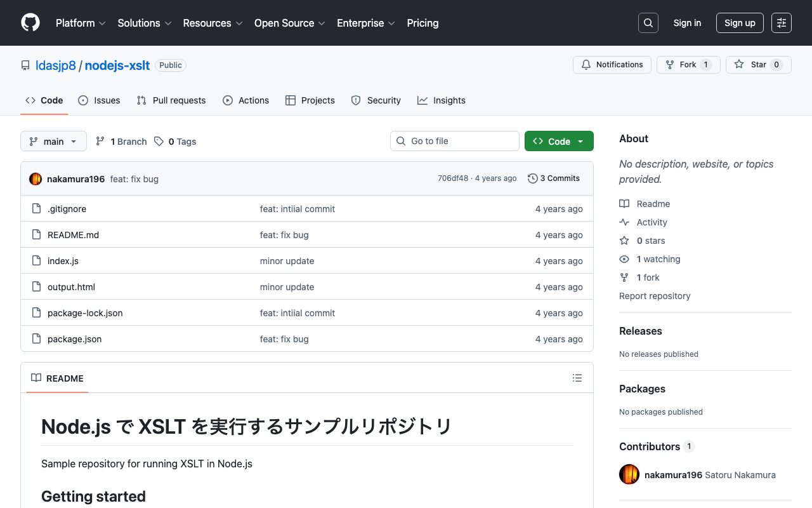Click inside the Go to file field

point(454,141)
